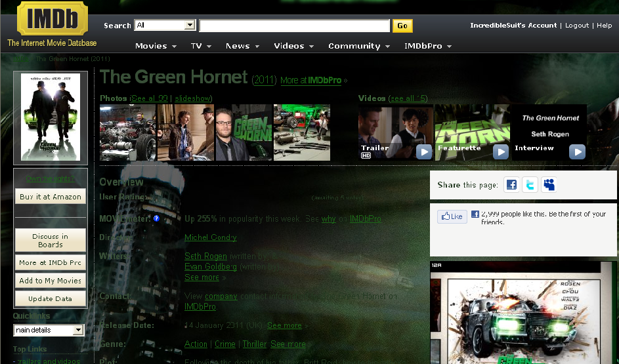Screen dimensions: 619x364
Task: Open the Thriller genre link
Action: 255,344
